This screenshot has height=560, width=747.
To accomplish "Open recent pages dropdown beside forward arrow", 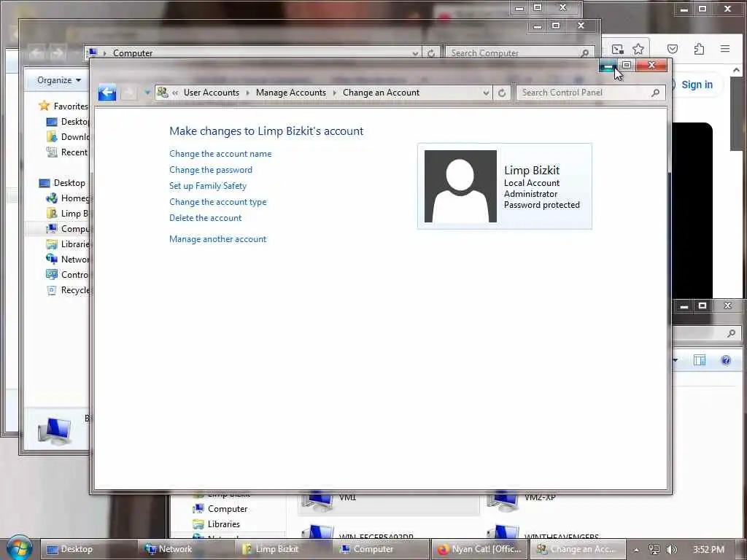I will (147, 93).
